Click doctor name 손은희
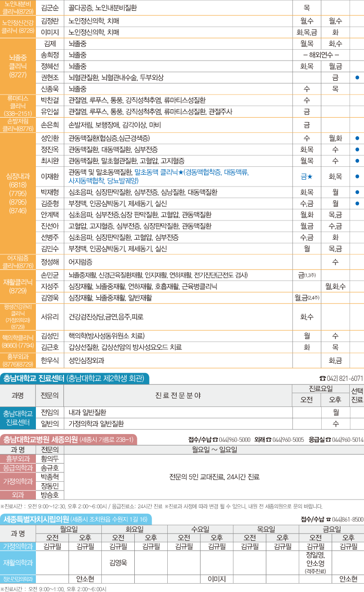Image resolution: width=364 pixels, height=592 pixels. point(50,125)
